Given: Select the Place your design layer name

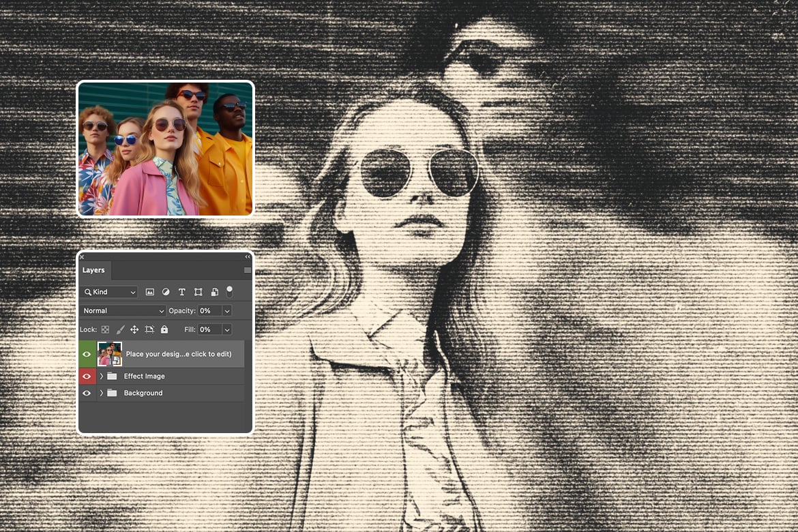Looking at the screenshot, I should pos(179,354).
